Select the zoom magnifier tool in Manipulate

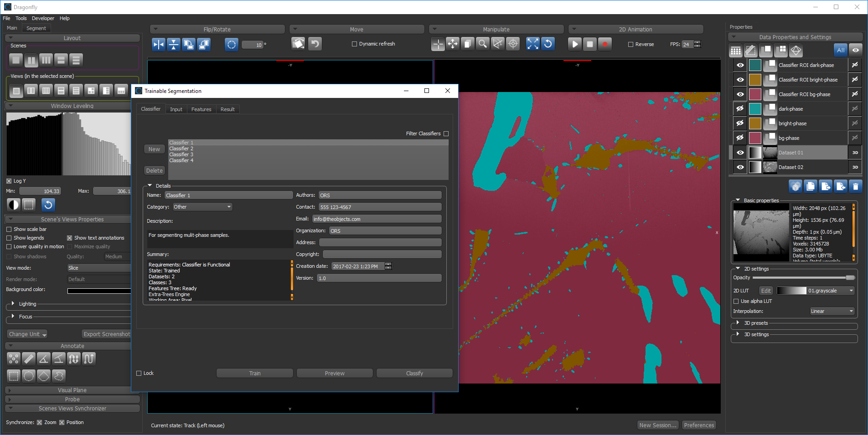pyautogui.click(x=482, y=44)
